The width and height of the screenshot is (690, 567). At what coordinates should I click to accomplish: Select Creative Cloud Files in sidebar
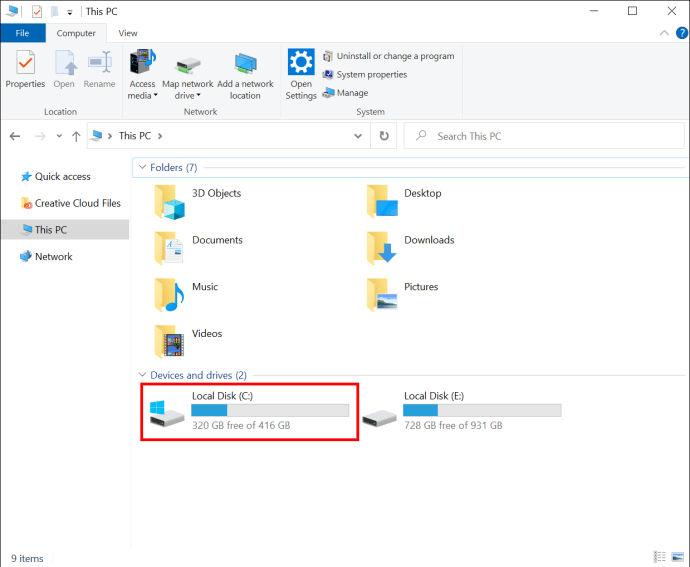tap(71, 203)
